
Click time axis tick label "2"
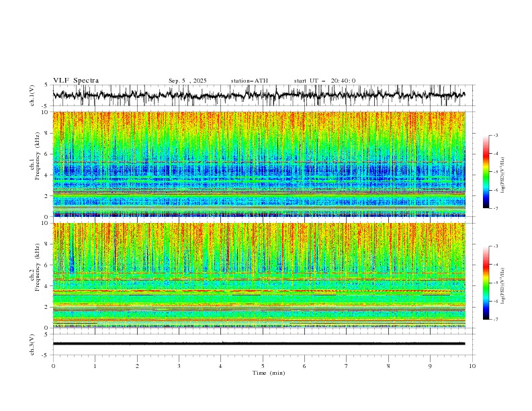[137, 366]
